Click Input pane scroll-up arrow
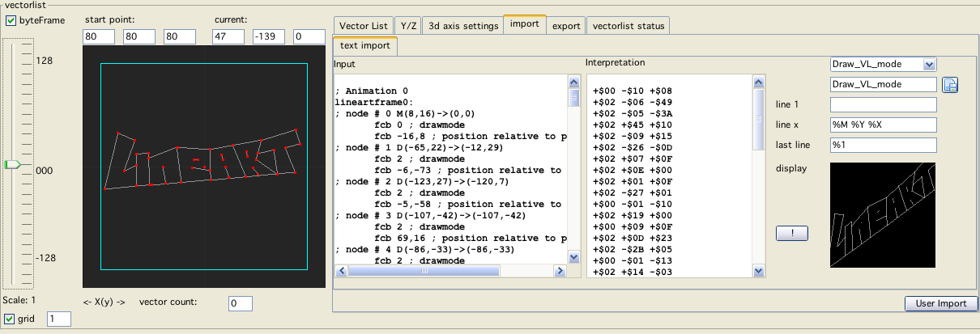The image size is (980, 334). 574,82
